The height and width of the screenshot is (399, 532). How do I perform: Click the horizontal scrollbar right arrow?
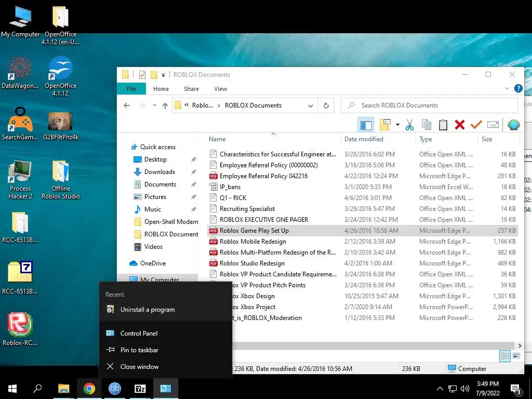pos(520,345)
